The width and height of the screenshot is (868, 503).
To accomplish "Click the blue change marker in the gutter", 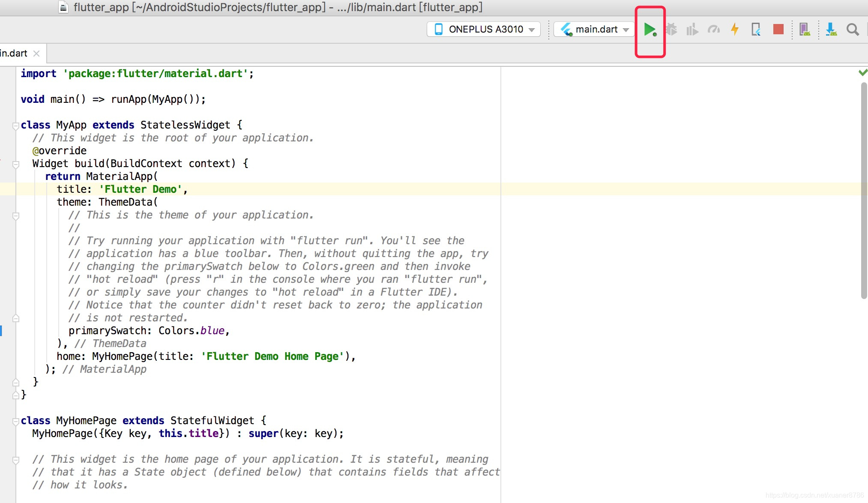I will pos(1,331).
